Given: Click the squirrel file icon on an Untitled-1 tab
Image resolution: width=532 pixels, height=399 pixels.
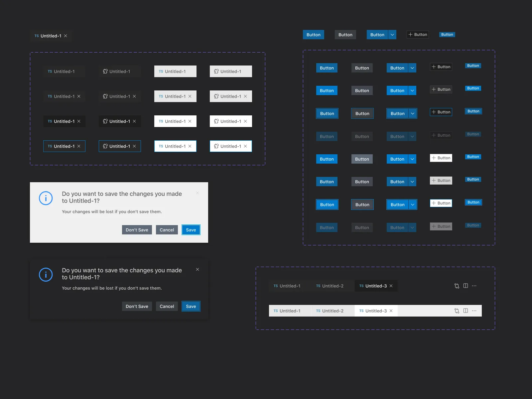Looking at the screenshot, I should coord(105,71).
